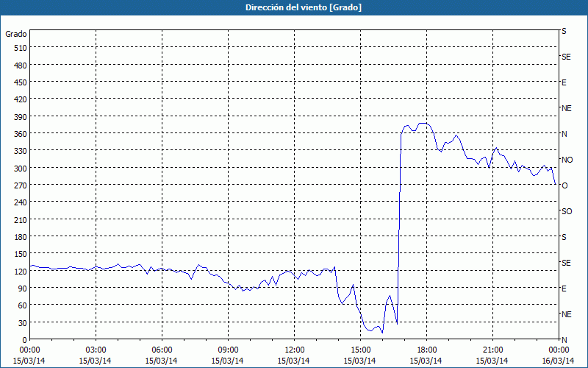Click the 210 y-axis label

tap(21, 220)
